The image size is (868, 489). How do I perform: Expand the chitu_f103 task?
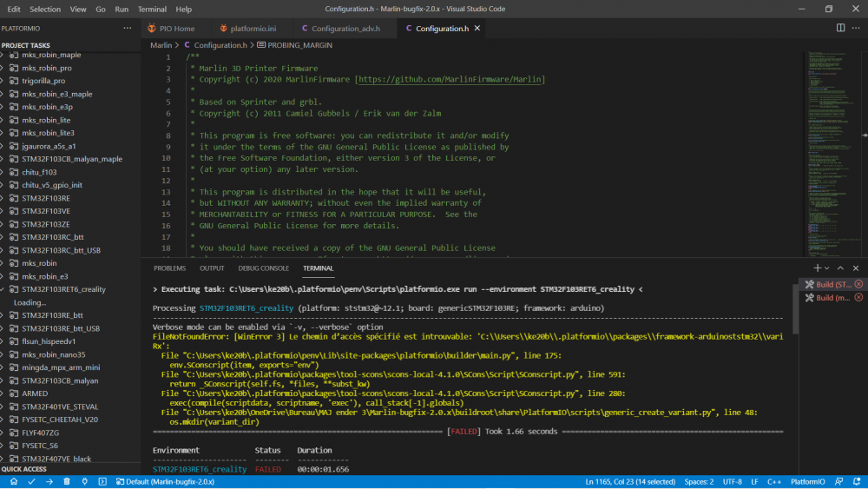3,172
